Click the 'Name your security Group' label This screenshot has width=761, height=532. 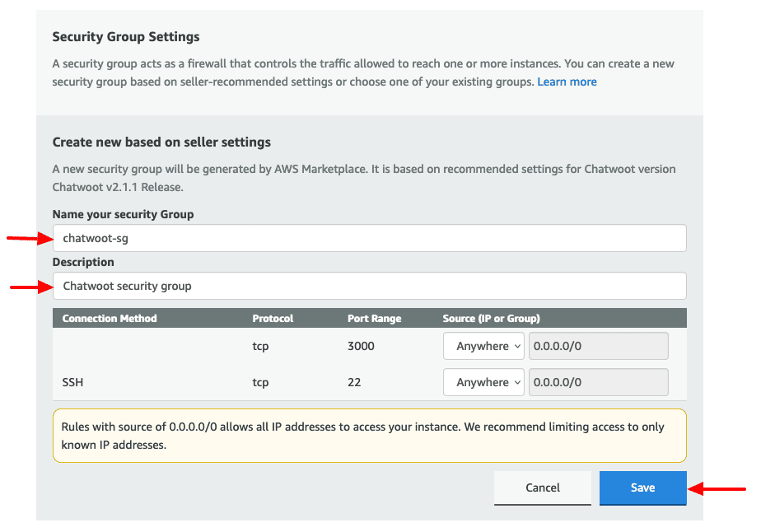point(123,214)
